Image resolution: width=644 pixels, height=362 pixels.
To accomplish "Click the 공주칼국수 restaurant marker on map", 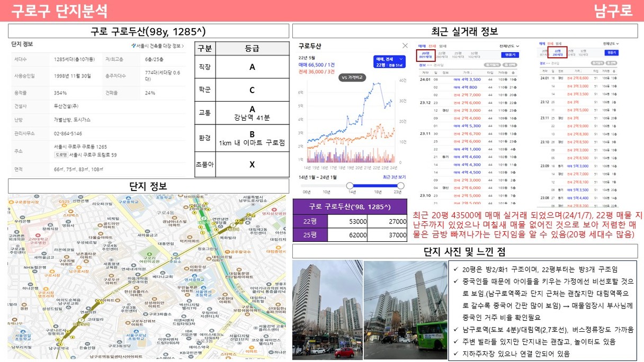I will click(228, 252).
